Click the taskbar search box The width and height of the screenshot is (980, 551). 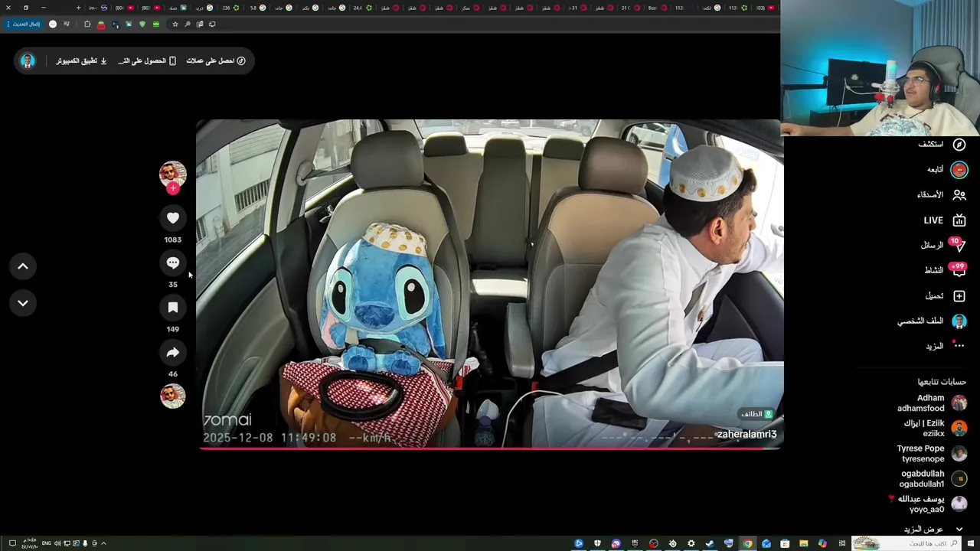click(x=906, y=543)
